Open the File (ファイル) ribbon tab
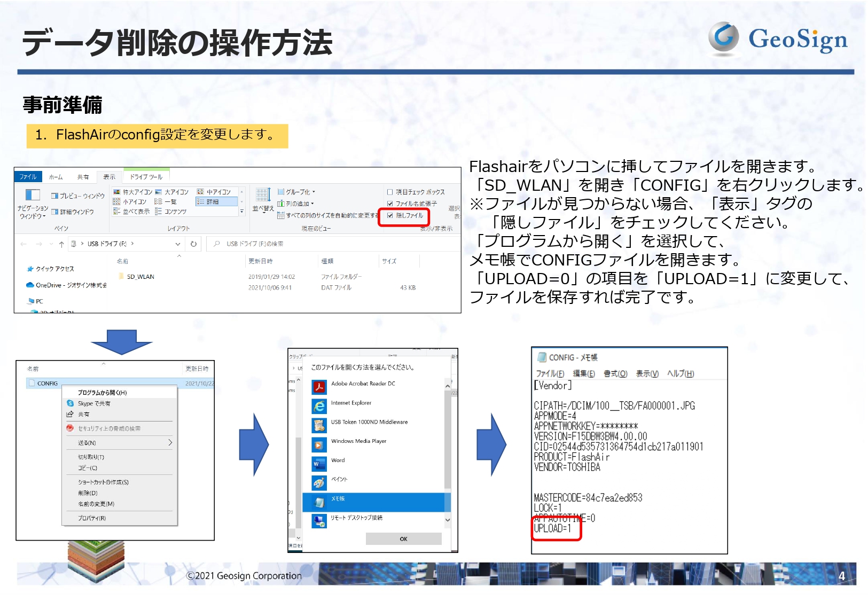 (28, 177)
